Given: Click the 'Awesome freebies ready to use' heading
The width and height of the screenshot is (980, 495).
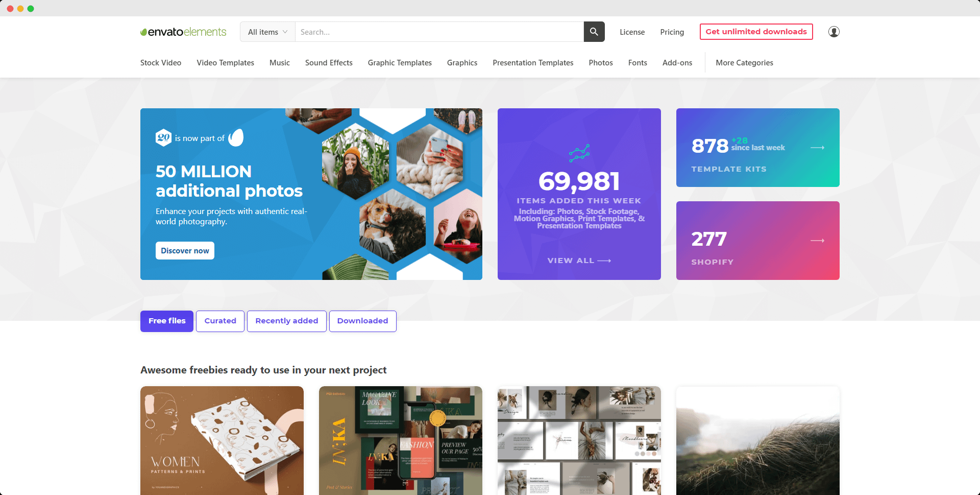Looking at the screenshot, I should coord(263,370).
